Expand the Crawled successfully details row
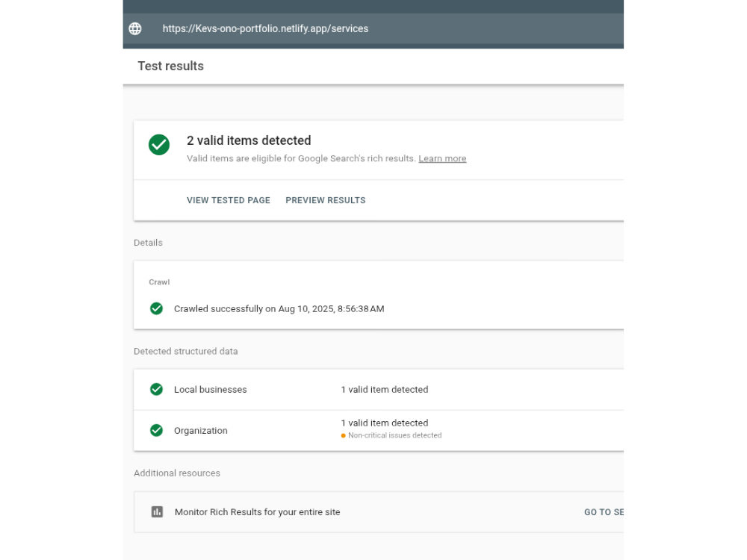This screenshot has width=747, height=560. click(379, 308)
